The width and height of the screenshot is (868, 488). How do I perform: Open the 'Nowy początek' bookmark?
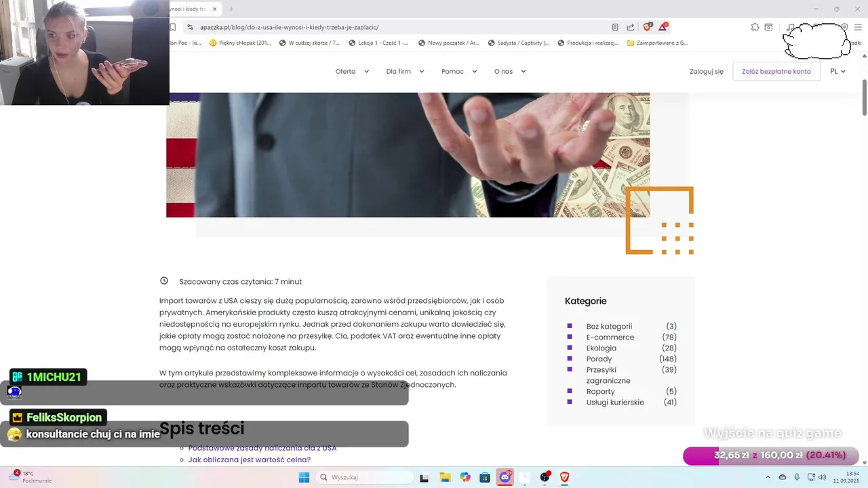pos(449,43)
